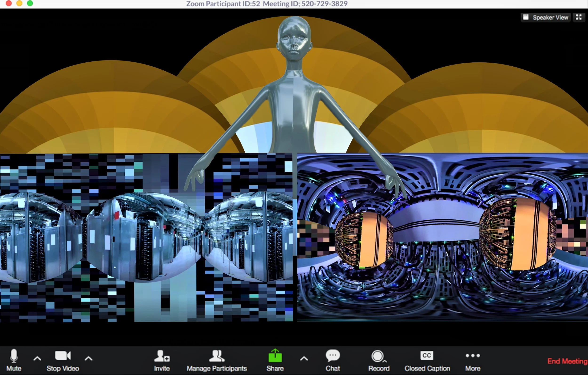Expand audio options arrow beside Mute
The width and height of the screenshot is (588, 375).
tap(37, 359)
